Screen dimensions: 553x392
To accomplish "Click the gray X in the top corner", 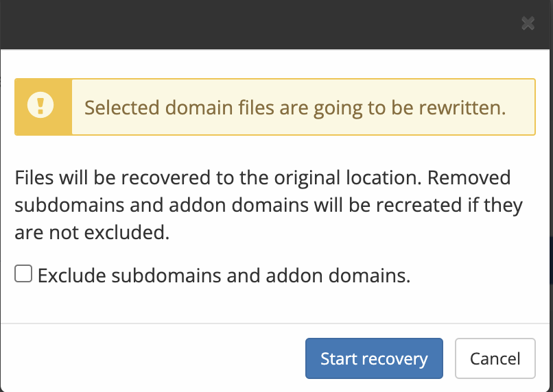I will [528, 23].
